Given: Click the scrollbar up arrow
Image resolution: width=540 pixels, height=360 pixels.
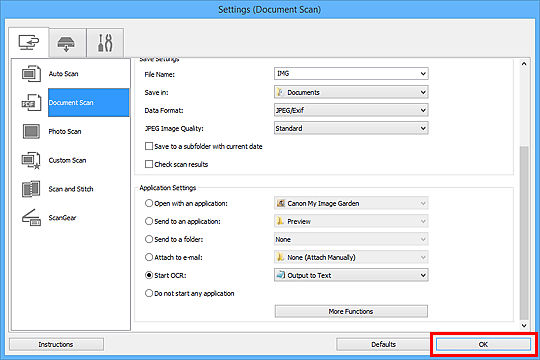Looking at the screenshot, I should pyautogui.click(x=524, y=64).
